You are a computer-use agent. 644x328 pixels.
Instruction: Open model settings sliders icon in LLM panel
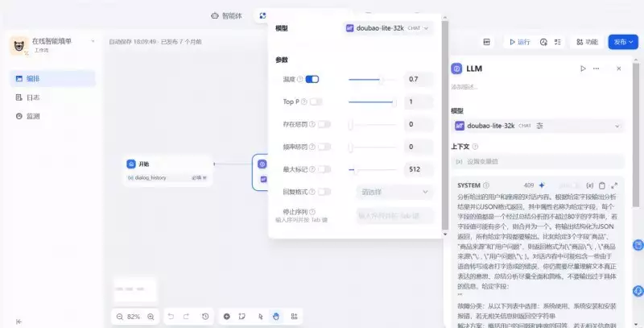539,126
